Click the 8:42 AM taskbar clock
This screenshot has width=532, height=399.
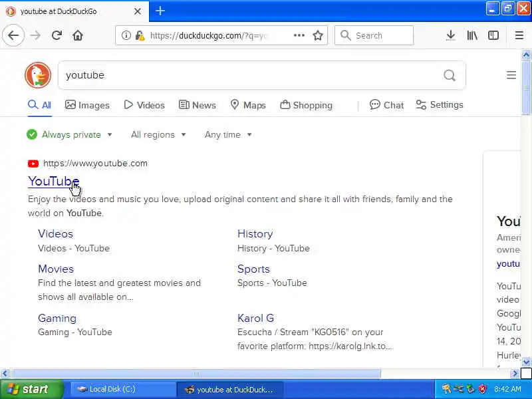point(507,389)
